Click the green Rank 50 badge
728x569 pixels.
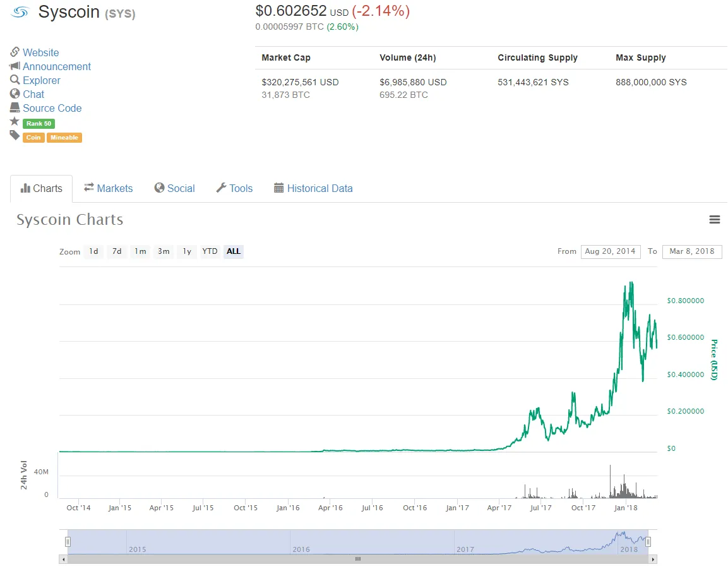point(39,124)
